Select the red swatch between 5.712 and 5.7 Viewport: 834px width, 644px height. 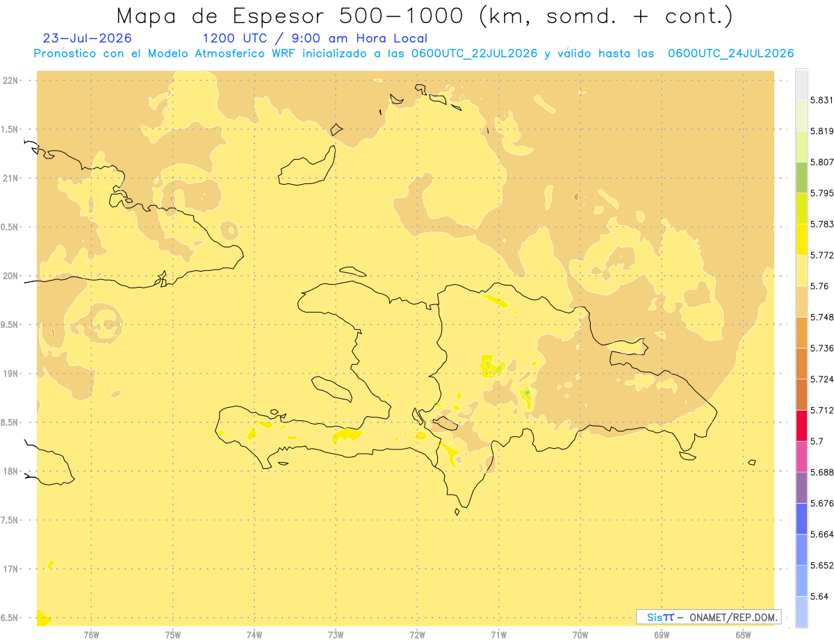coord(801,426)
